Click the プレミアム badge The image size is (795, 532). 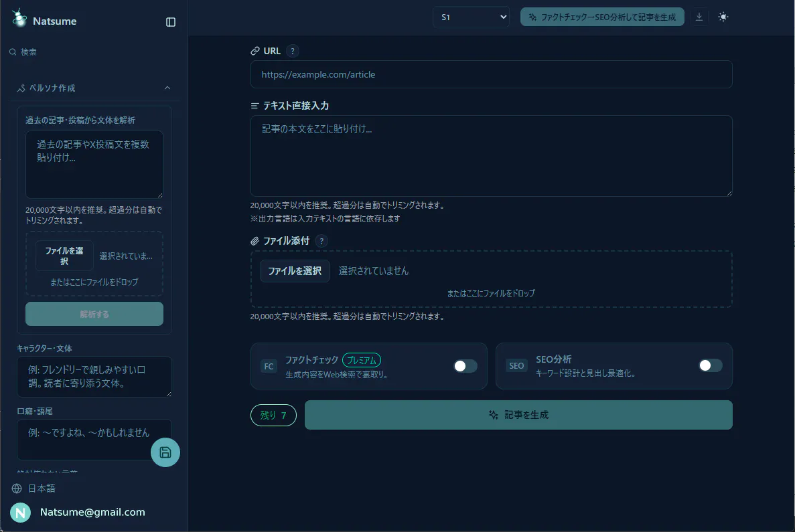coord(362,360)
